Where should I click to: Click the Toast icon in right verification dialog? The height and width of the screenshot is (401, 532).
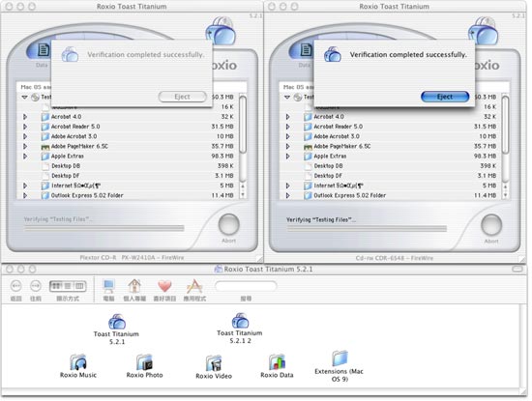333,54
